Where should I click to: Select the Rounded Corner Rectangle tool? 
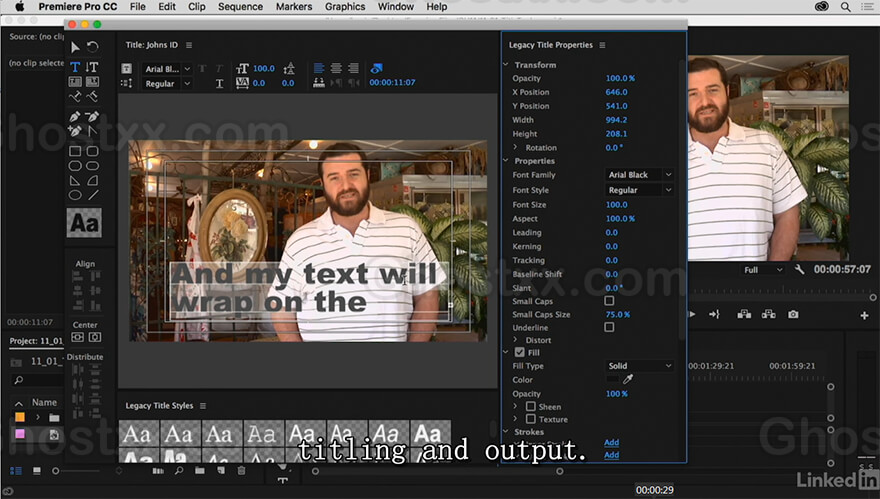(x=93, y=151)
